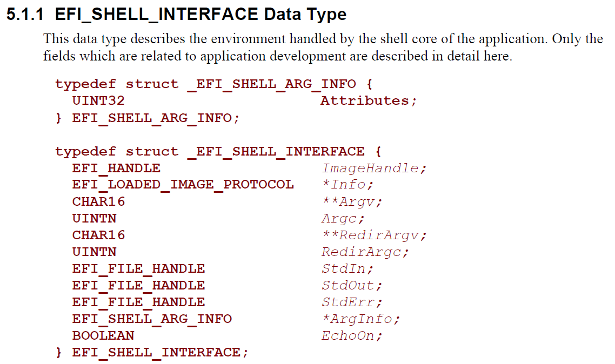Click the StdOut field name
615x364 pixels.
[348, 285]
